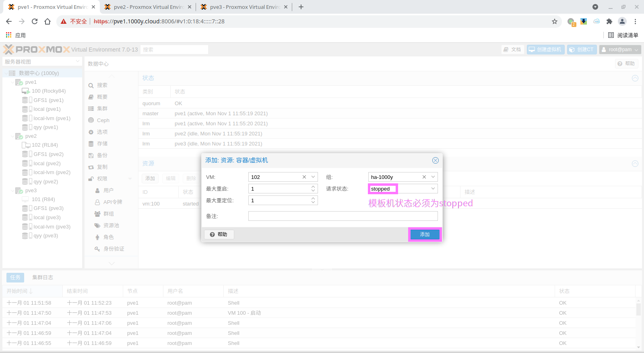Open the browser extensions puzzle icon
The width and height of the screenshot is (644, 353).
(609, 21)
